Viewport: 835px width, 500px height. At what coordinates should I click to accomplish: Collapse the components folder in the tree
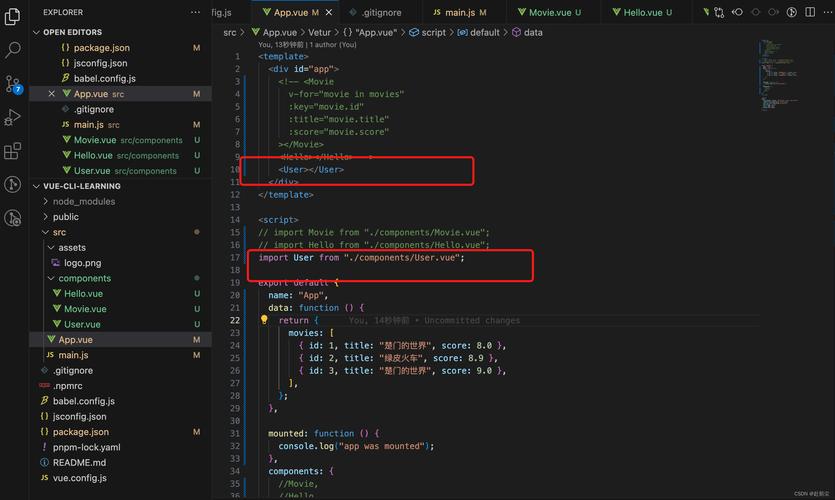pyautogui.click(x=84, y=278)
